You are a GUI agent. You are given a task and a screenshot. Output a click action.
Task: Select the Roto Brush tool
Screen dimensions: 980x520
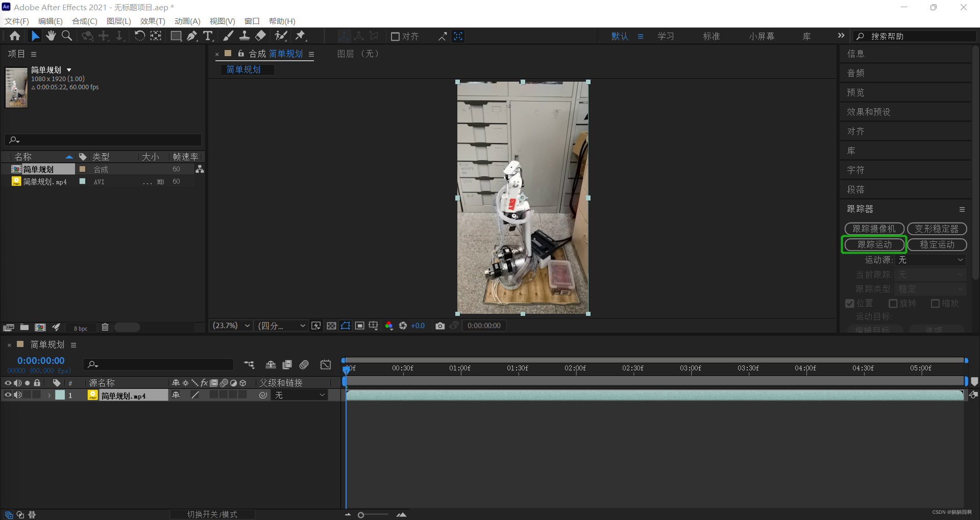[x=281, y=36]
